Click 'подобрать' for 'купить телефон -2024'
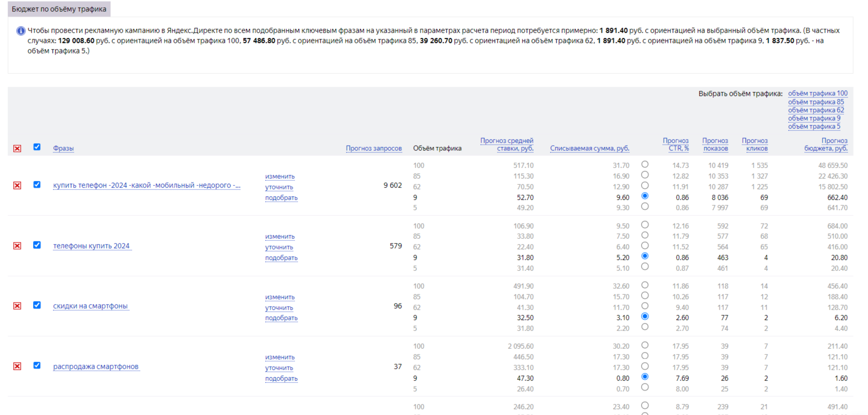868x415 pixels. tap(281, 198)
